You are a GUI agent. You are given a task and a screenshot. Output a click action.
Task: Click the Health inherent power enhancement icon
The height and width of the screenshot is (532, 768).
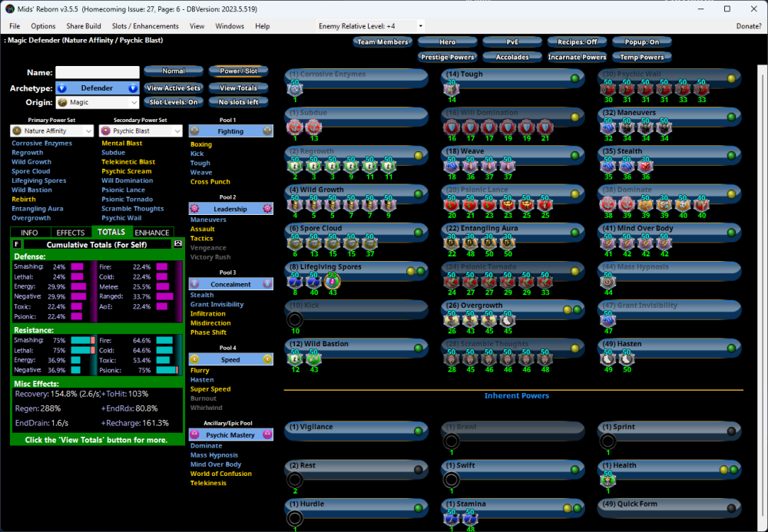coord(608,480)
